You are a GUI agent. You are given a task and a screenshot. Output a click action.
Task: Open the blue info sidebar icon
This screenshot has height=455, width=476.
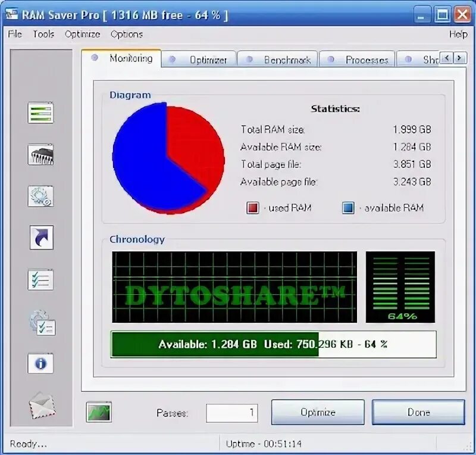40,363
